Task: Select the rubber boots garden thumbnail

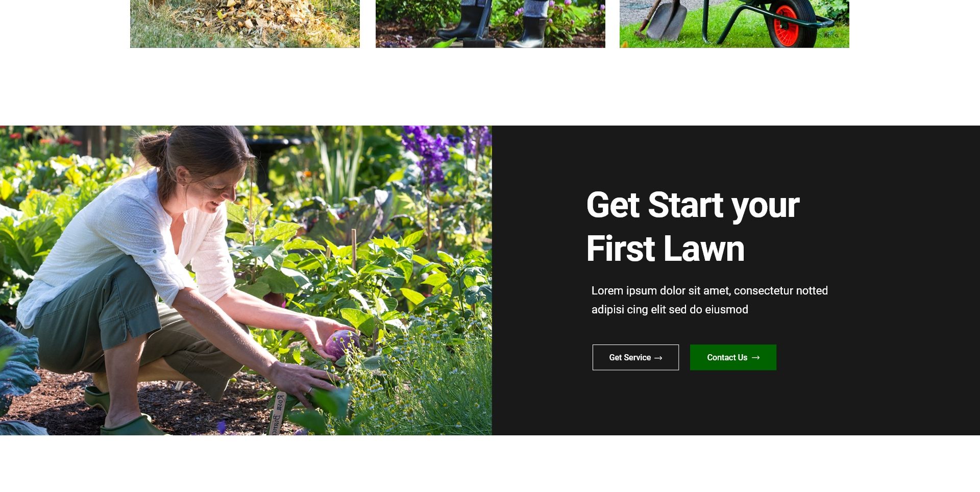Action: pos(491,24)
